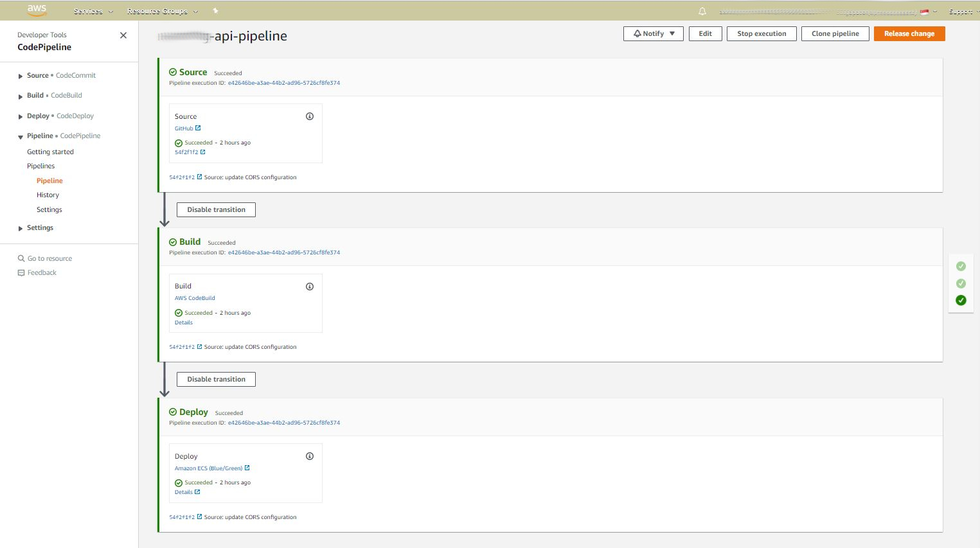Show info for the Build action card
980x548 pixels.
coord(310,287)
